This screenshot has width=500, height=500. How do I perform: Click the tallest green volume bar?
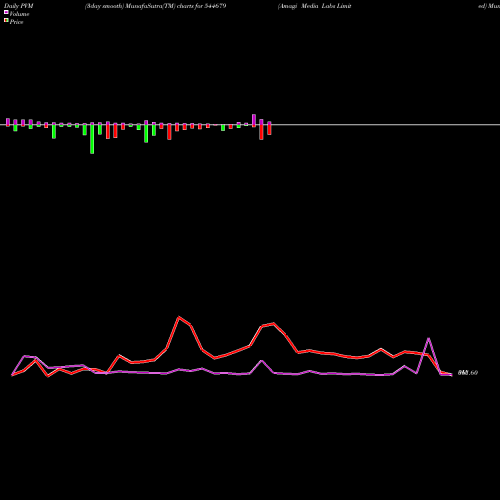[x=92, y=138]
